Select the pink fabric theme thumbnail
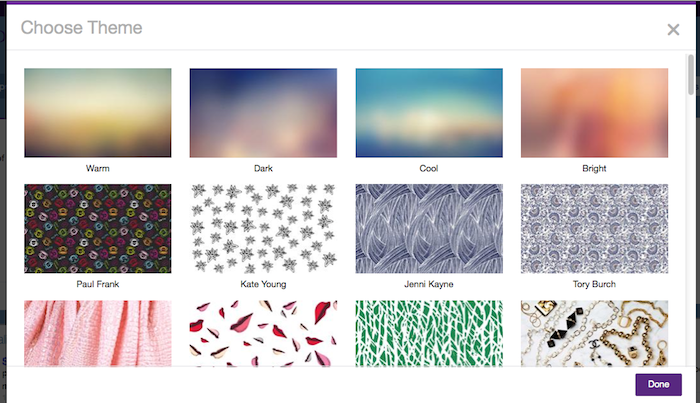 [x=98, y=333]
